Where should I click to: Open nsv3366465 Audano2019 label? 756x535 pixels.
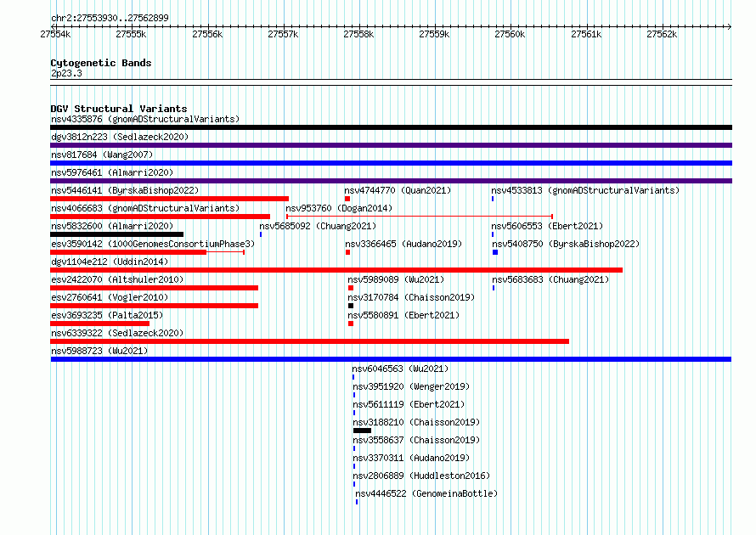[403, 244]
